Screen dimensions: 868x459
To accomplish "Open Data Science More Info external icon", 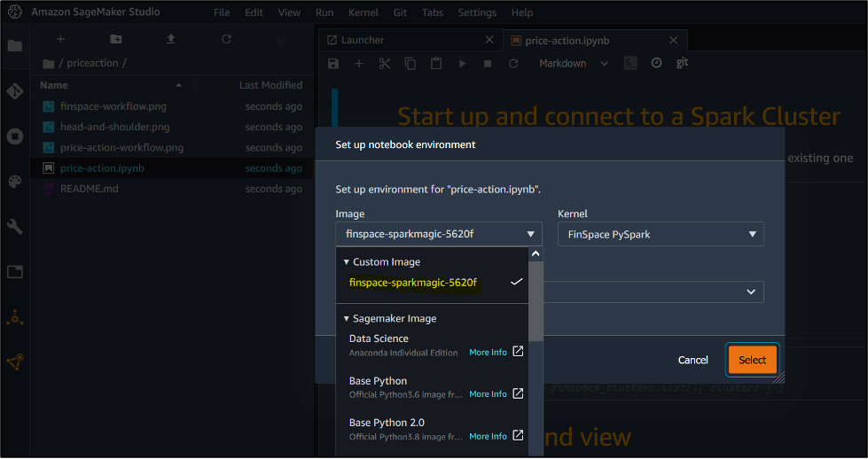I will tap(518, 352).
